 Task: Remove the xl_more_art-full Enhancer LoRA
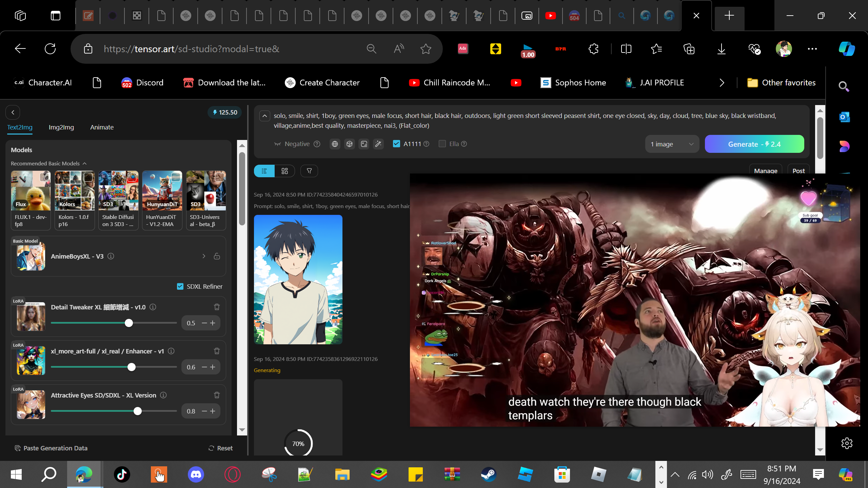click(217, 351)
